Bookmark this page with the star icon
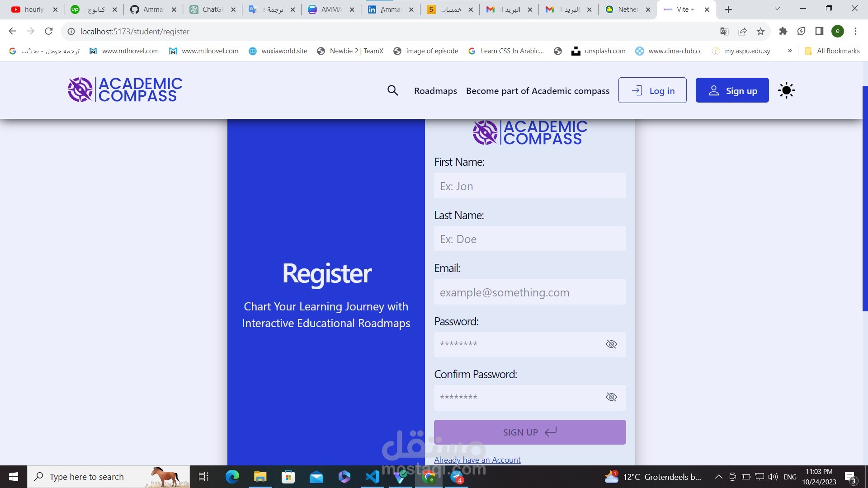Viewport: 868px width, 488px height. pos(760,31)
